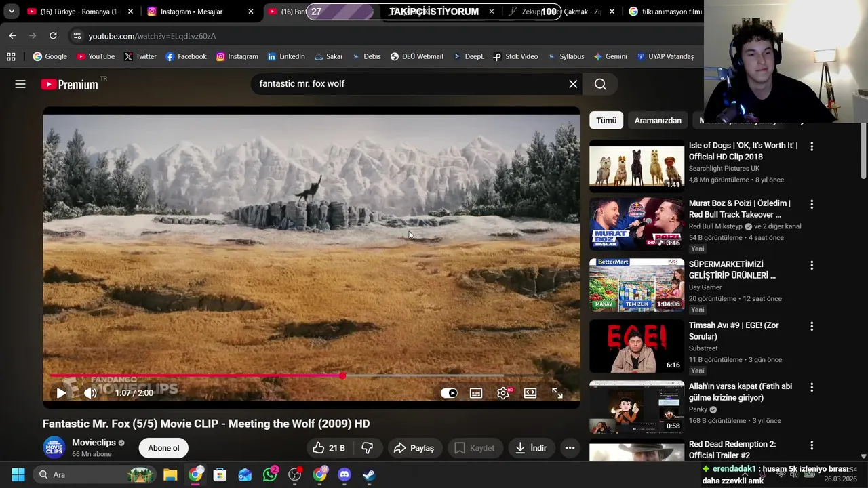Screen dimensions: 868x488
Task: Open Murat Boz & Poizi video title
Action: click(739, 209)
